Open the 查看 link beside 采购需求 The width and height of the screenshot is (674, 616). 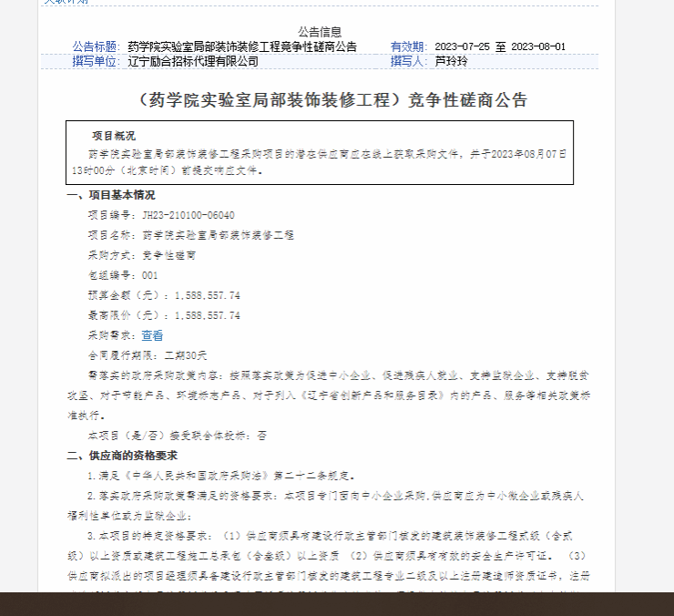(152, 335)
